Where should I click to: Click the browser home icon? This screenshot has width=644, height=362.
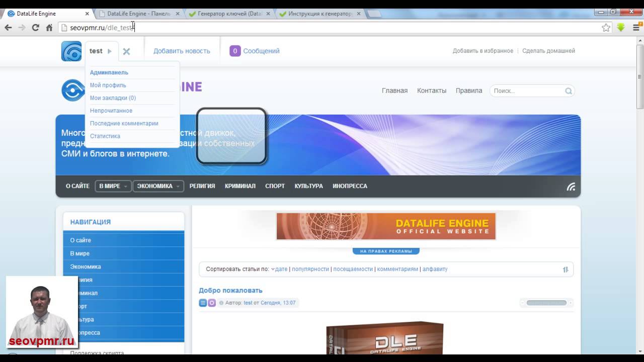coord(49,28)
